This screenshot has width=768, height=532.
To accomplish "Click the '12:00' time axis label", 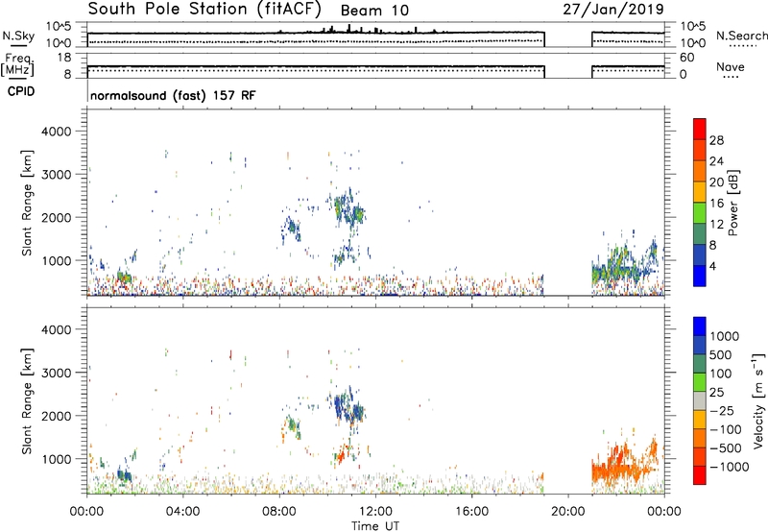I will (375, 512).
